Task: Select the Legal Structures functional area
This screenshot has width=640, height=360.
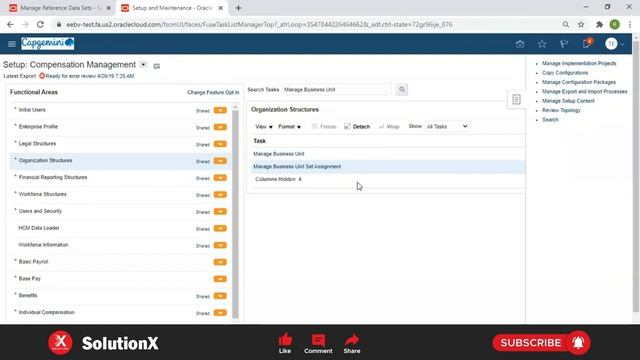Action: [x=37, y=144]
